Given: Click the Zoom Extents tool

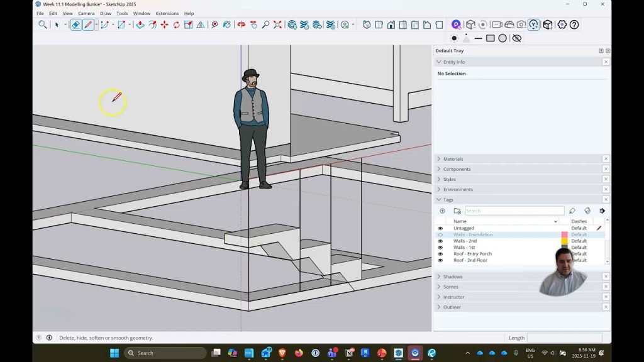Looking at the screenshot, I should coord(277,25).
